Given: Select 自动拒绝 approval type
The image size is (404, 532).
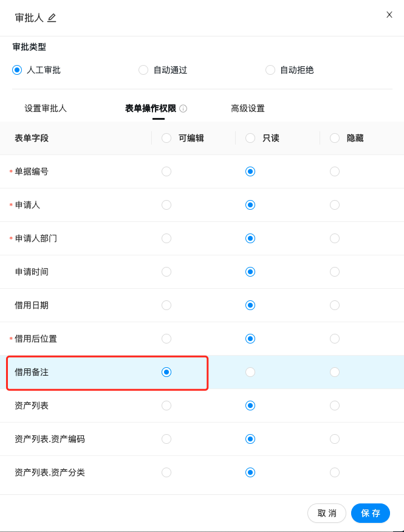Looking at the screenshot, I should tap(270, 70).
